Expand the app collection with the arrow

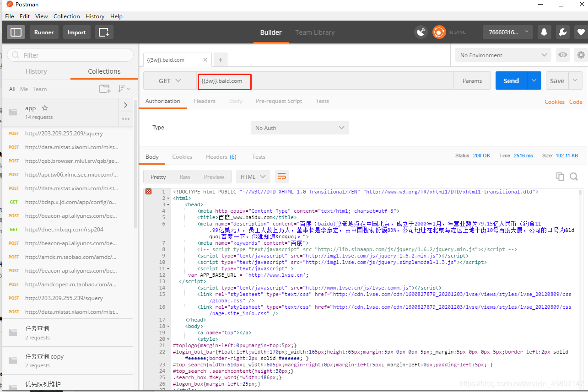(126, 105)
